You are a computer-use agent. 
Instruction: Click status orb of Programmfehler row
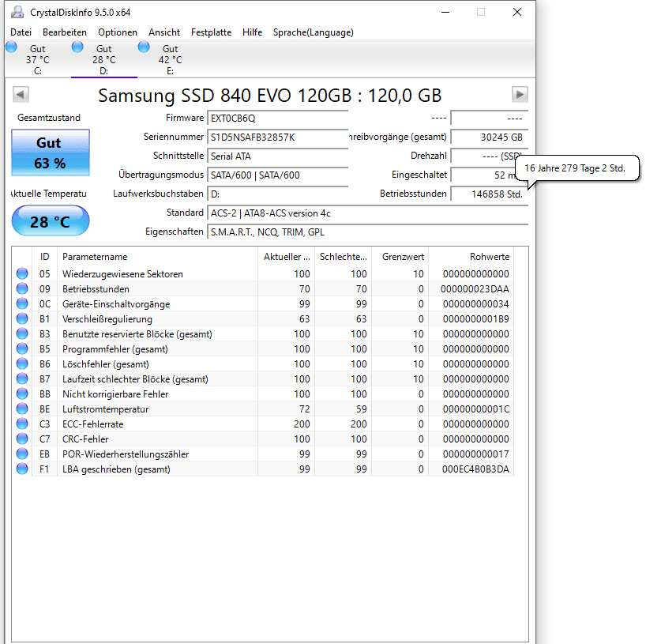[x=22, y=348]
